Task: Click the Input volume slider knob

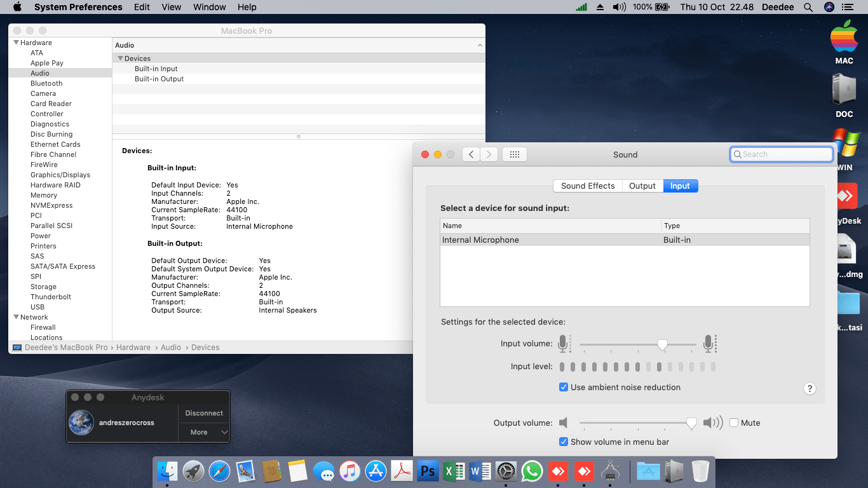Action: pyautogui.click(x=662, y=344)
